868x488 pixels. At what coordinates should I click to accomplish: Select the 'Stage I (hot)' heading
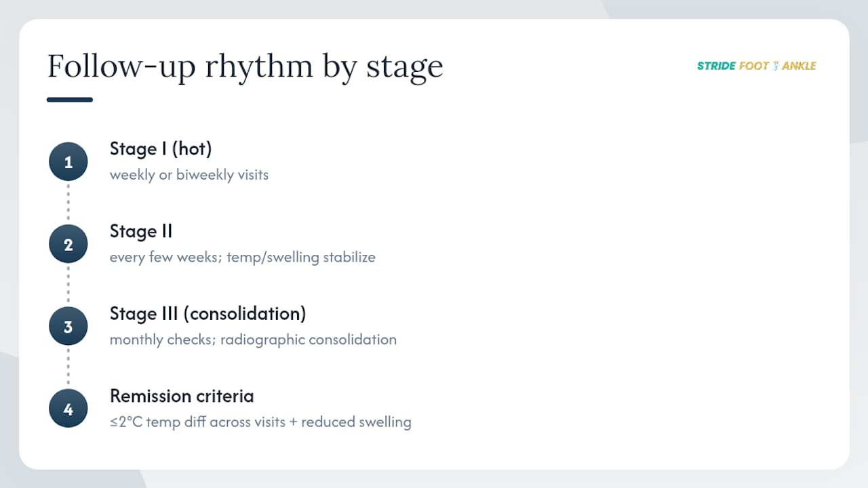pyautogui.click(x=161, y=149)
